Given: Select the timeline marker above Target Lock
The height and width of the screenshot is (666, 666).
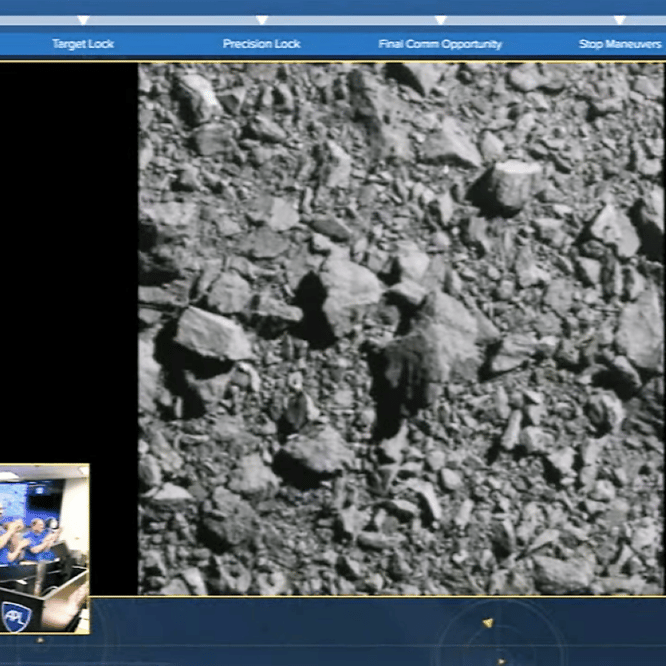Looking at the screenshot, I should point(83,20).
